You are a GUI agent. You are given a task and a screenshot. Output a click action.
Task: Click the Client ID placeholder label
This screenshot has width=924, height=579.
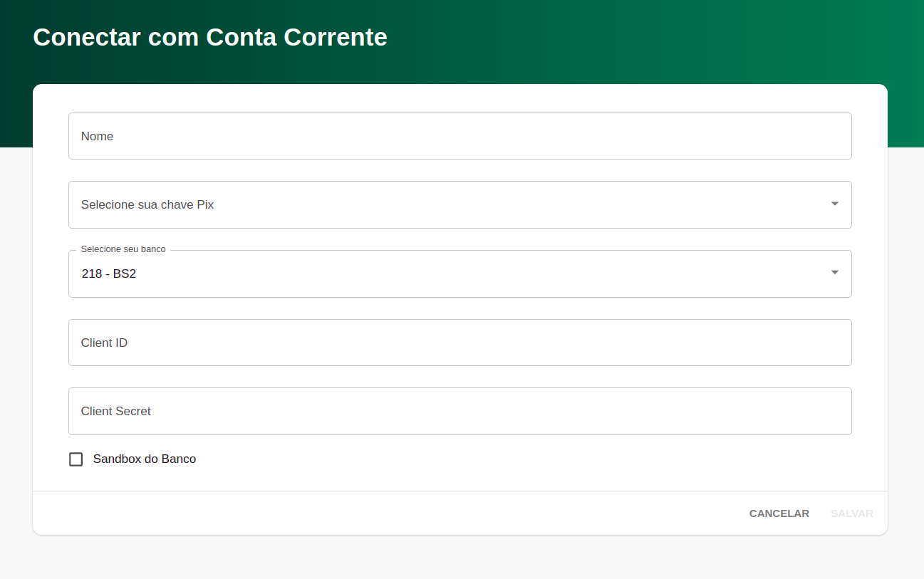click(104, 343)
